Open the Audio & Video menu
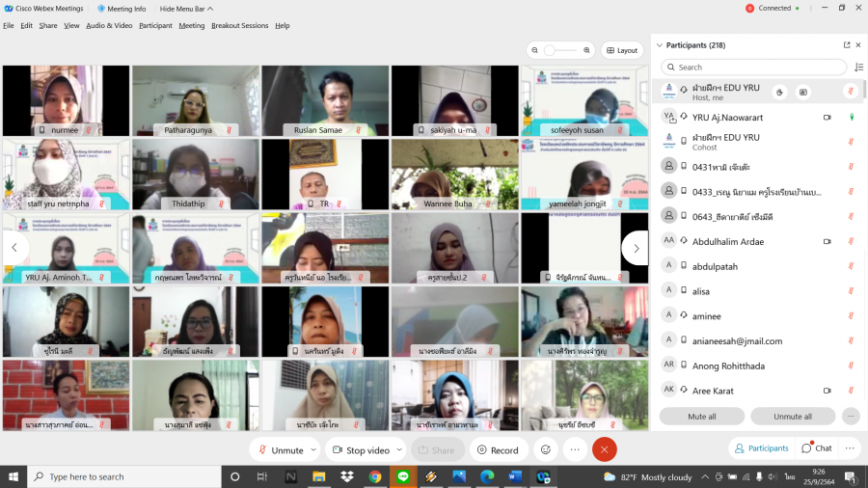This screenshot has width=868, height=488. pos(109,26)
